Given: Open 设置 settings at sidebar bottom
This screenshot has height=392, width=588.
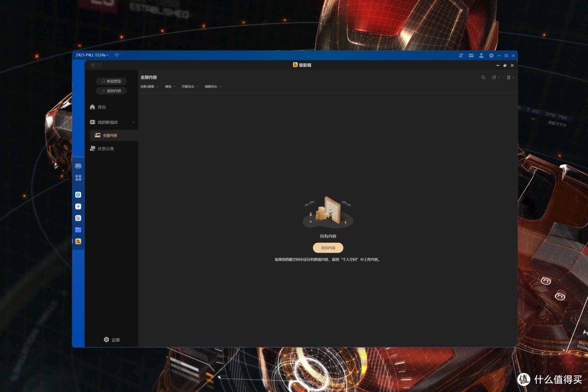Looking at the screenshot, I should point(112,340).
